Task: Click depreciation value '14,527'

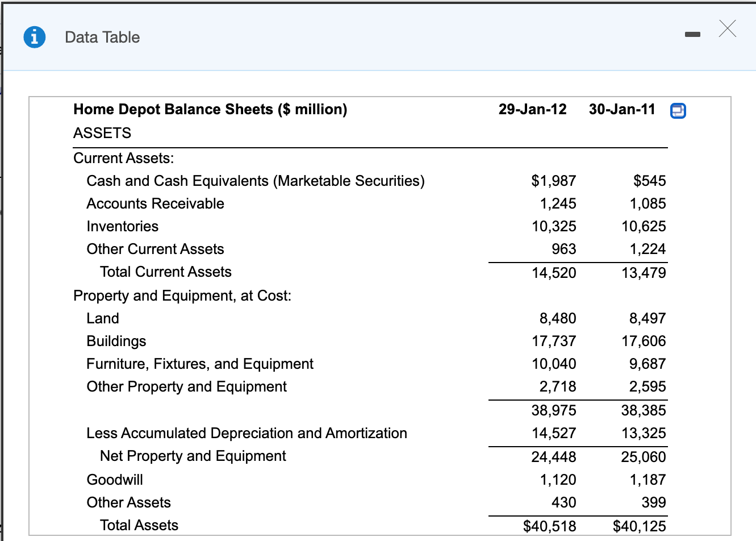Action: click(x=554, y=433)
